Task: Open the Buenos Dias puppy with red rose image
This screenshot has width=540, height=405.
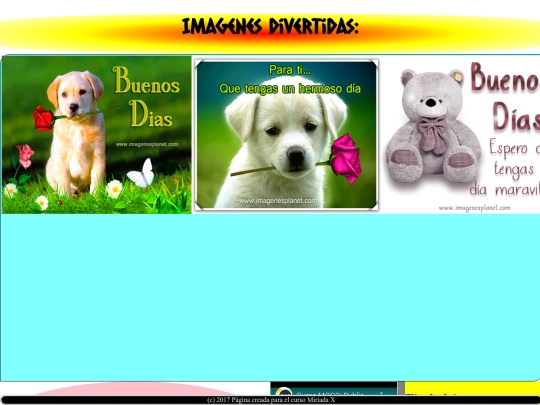Action: tap(96, 135)
